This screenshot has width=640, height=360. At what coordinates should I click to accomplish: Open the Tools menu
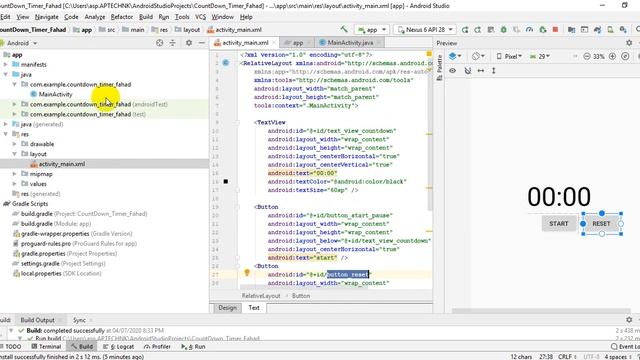tap(182, 17)
